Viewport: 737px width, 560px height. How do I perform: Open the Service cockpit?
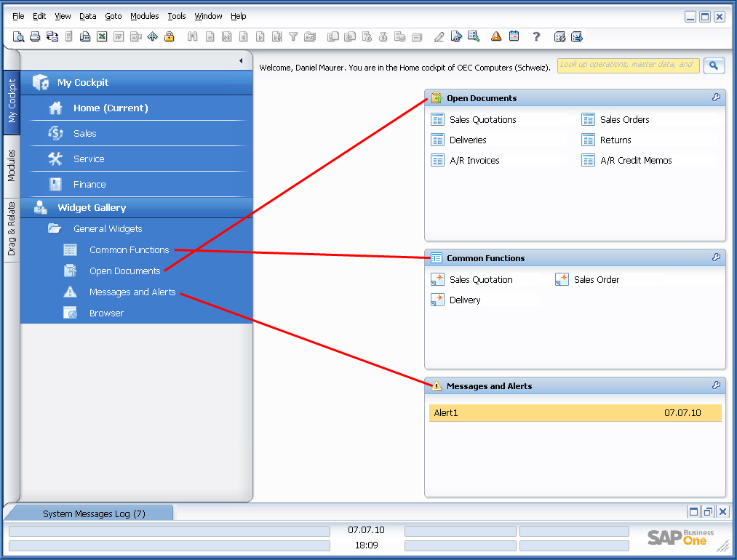tap(136, 159)
